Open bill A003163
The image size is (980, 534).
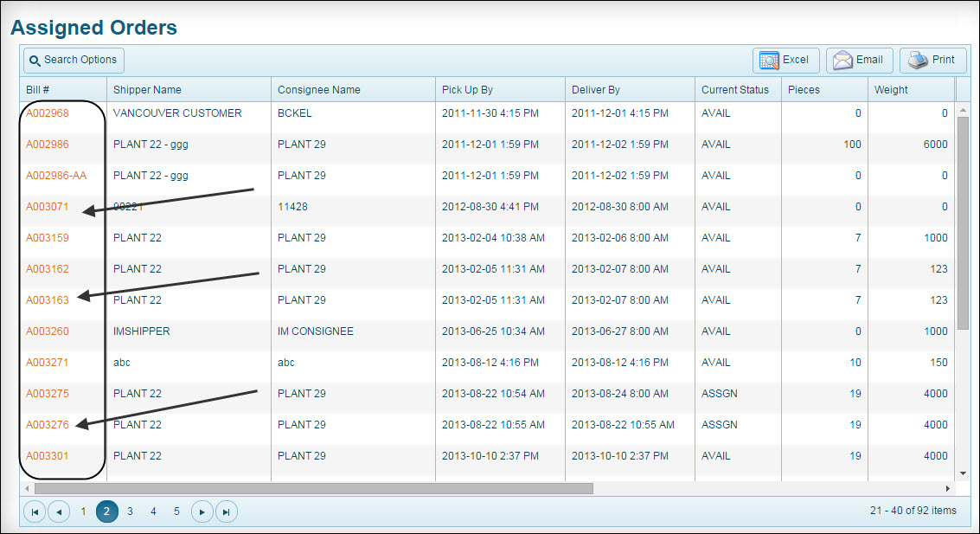coord(48,300)
